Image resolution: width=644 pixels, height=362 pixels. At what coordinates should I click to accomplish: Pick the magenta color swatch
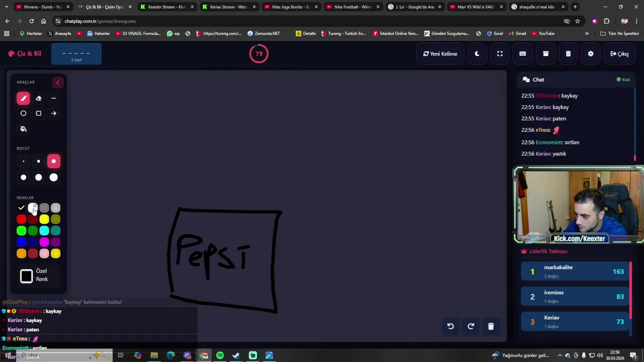(44, 242)
